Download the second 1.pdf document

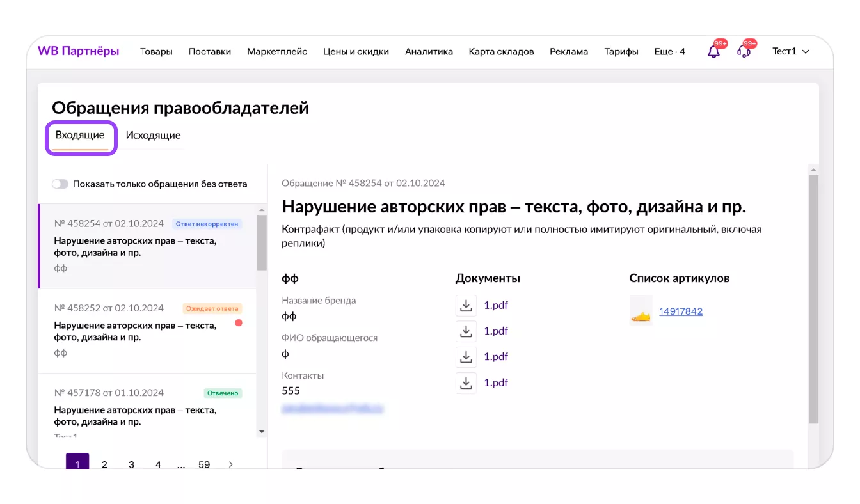coord(466,331)
